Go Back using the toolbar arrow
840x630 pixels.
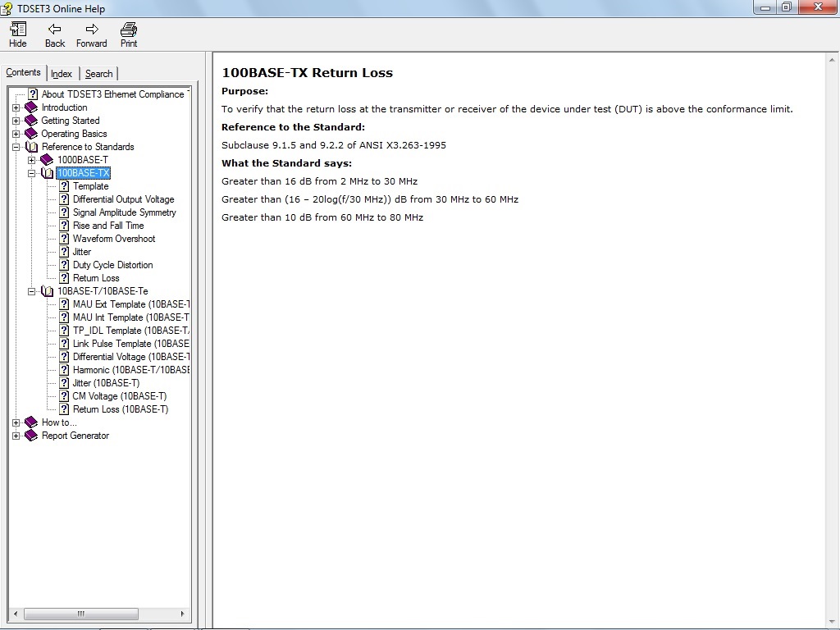tap(55, 34)
